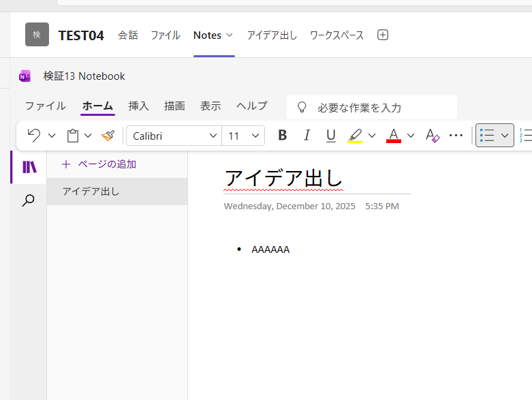Click the 必要な作業を入力 search box
Viewport: 532px width, 400px height.
tap(372, 108)
